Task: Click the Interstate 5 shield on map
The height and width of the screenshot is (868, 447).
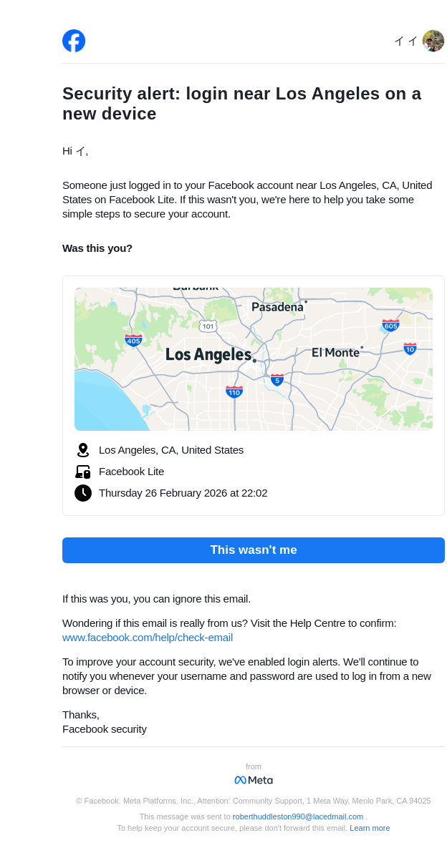Action: click(277, 379)
